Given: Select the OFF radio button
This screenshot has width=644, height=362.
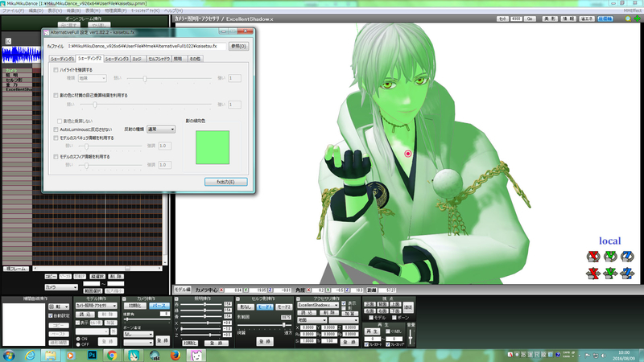Looking at the screenshot, I should click(x=78, y=344).
